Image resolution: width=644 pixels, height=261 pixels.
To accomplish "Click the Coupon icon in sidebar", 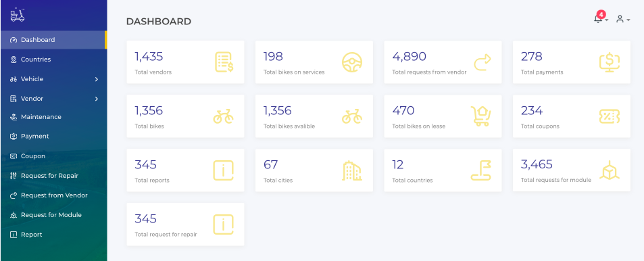I will pyautogui.click(x=14, y=156).
